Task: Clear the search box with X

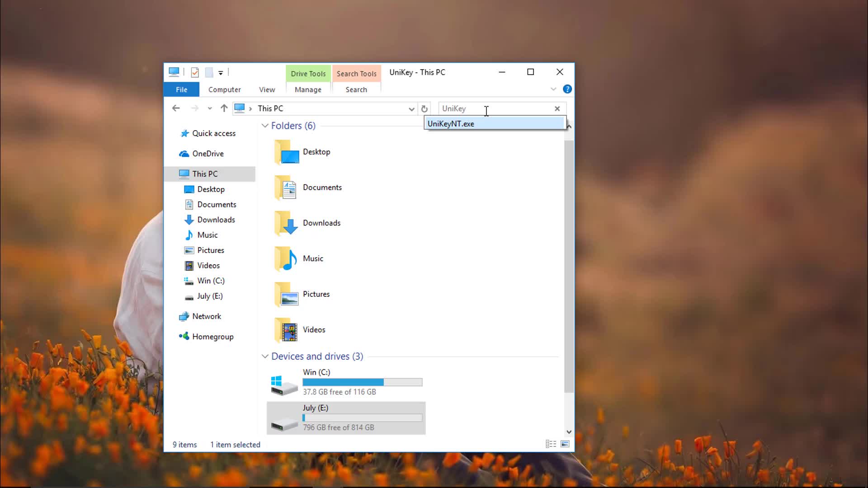Action: coord(557,108)
